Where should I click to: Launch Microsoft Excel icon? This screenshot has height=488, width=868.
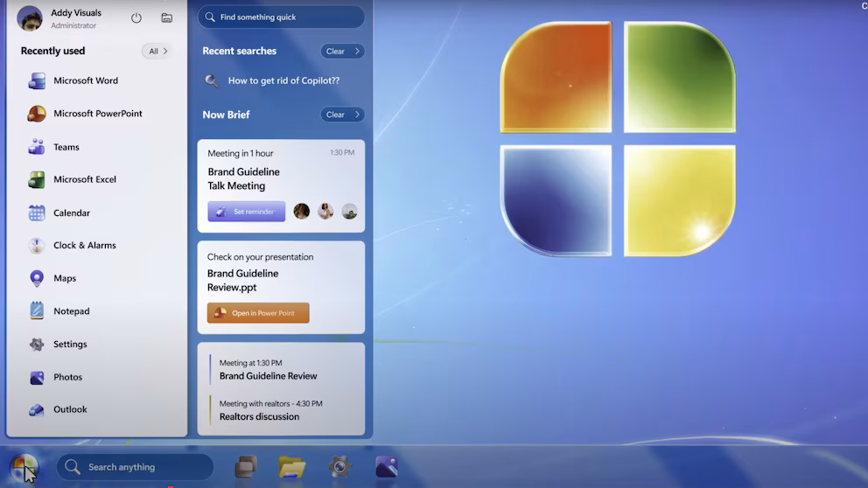coord(37,179)
